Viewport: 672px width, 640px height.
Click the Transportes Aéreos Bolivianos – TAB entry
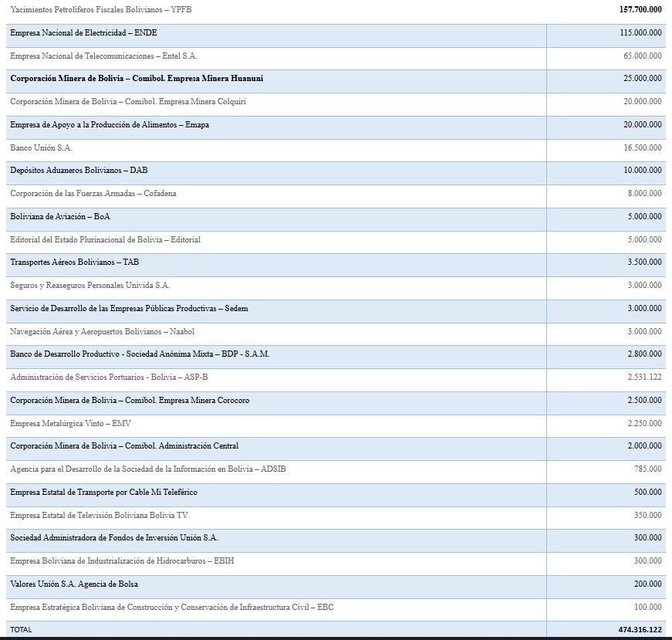[74, 262]
